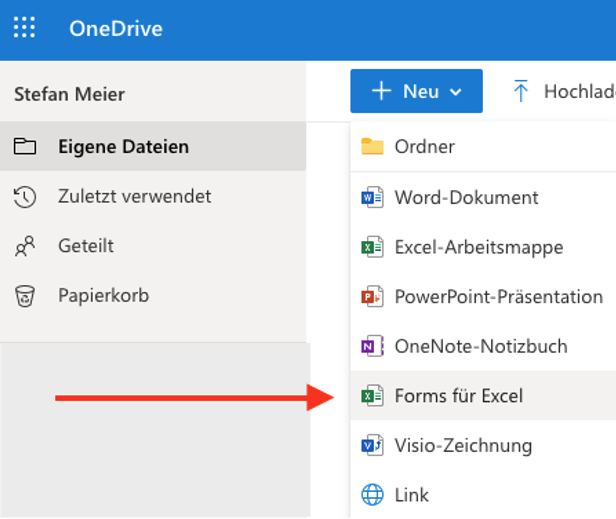Click the PowerPoint-Präsentation icon
This screenshot has width=616, height=519.
pos(372,297)
